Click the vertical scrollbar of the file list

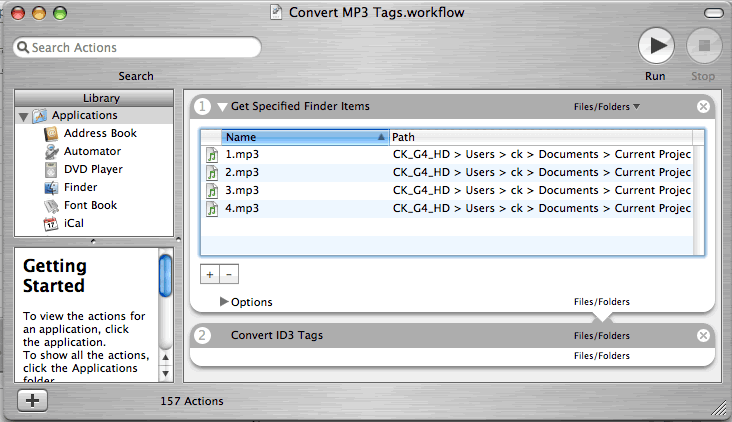coord(698,199)
